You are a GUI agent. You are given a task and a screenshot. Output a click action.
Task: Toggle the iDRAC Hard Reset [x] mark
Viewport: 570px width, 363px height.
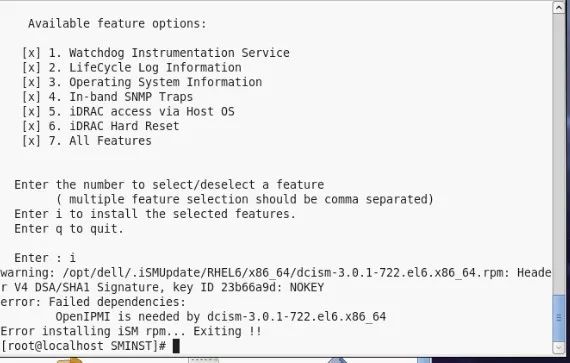[x=31, y=126]
